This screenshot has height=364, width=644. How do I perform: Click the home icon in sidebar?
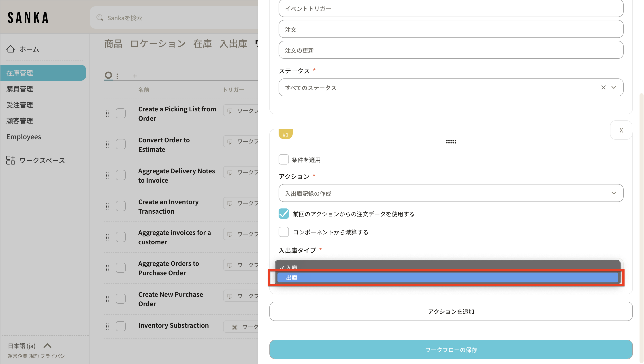[x=11, y=49]
